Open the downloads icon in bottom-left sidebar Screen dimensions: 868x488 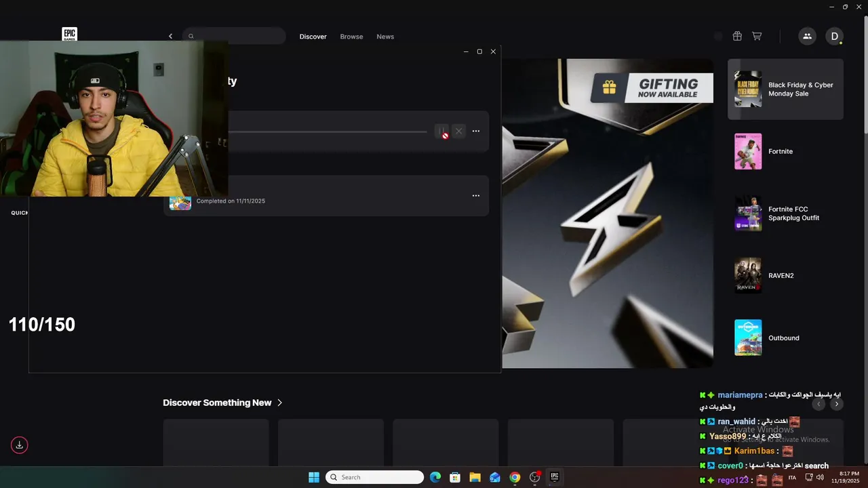pos(20,445)
